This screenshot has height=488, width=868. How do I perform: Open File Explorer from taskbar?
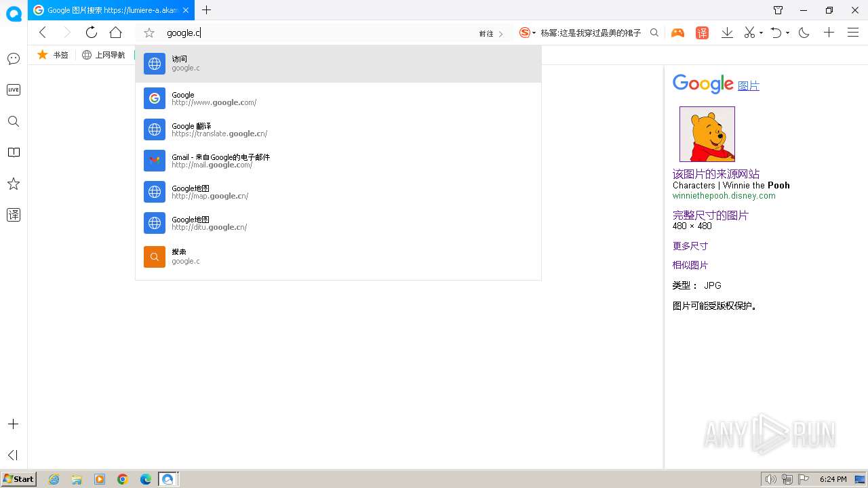point(77,479)
